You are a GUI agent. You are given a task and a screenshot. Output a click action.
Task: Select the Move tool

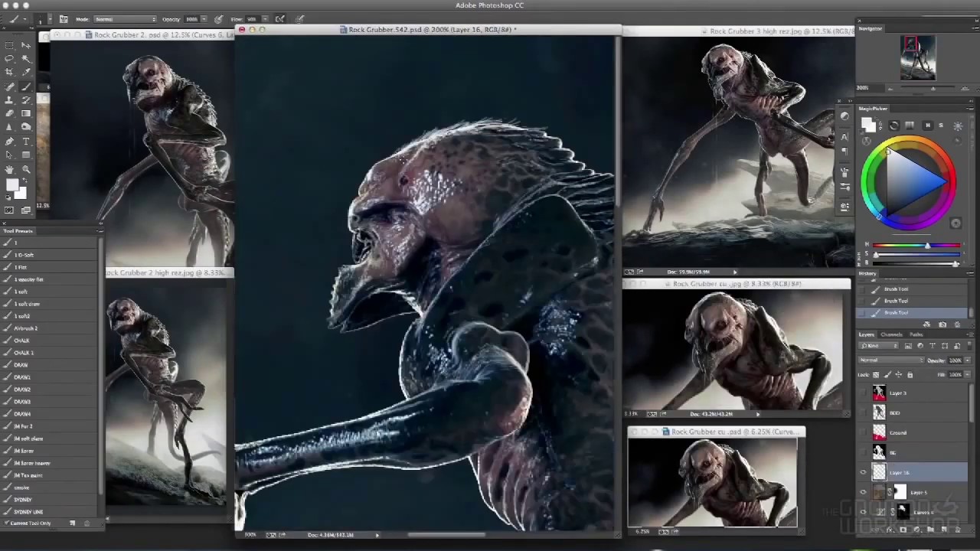(26, 45)
